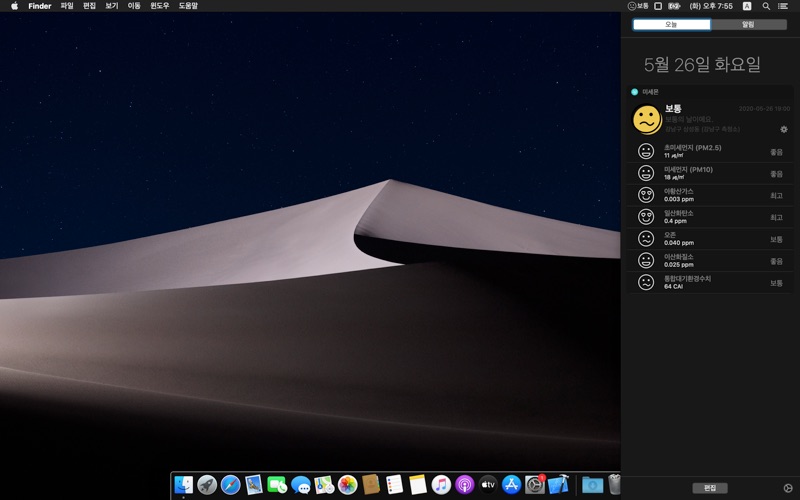Launch the Music app in the Dock

point(441,485)
